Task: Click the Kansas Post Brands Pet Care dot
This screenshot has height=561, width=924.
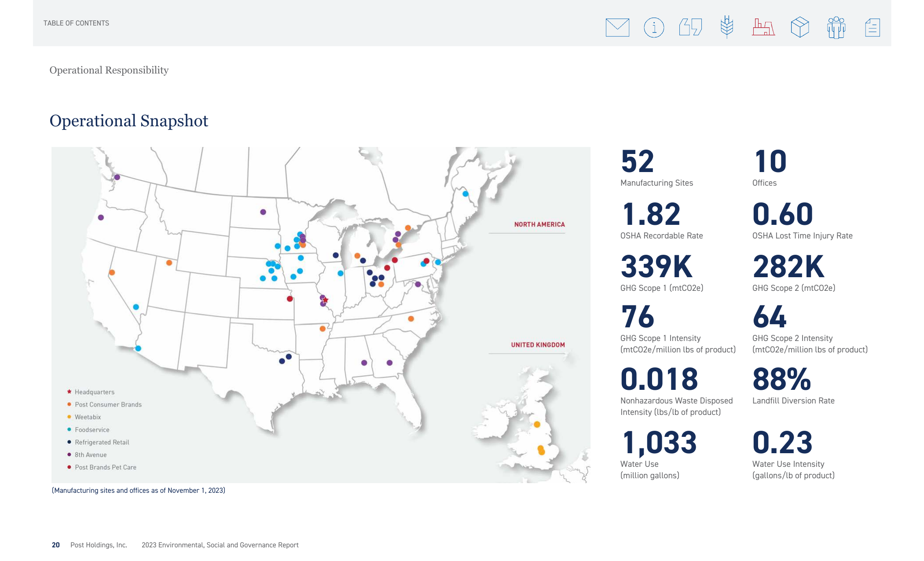Action: point(290,299)
